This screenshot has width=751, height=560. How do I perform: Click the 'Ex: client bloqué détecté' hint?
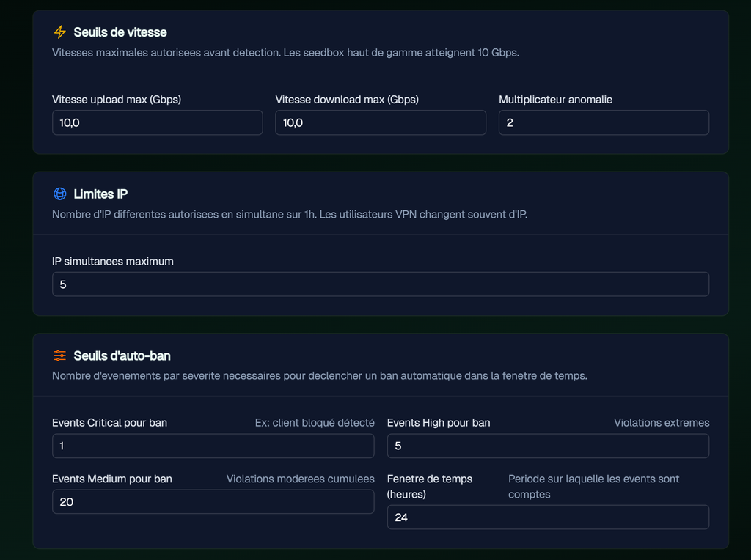(x=315, y=423)
